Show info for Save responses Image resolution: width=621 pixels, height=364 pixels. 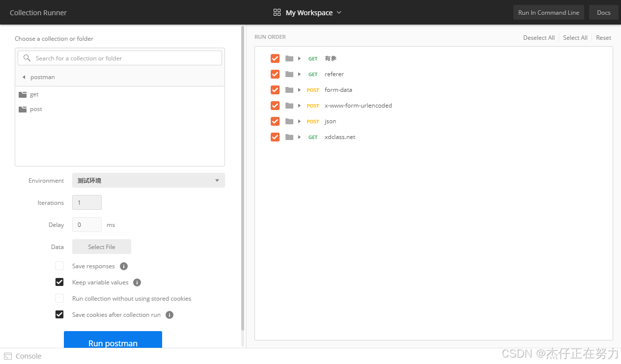(124, 266)
